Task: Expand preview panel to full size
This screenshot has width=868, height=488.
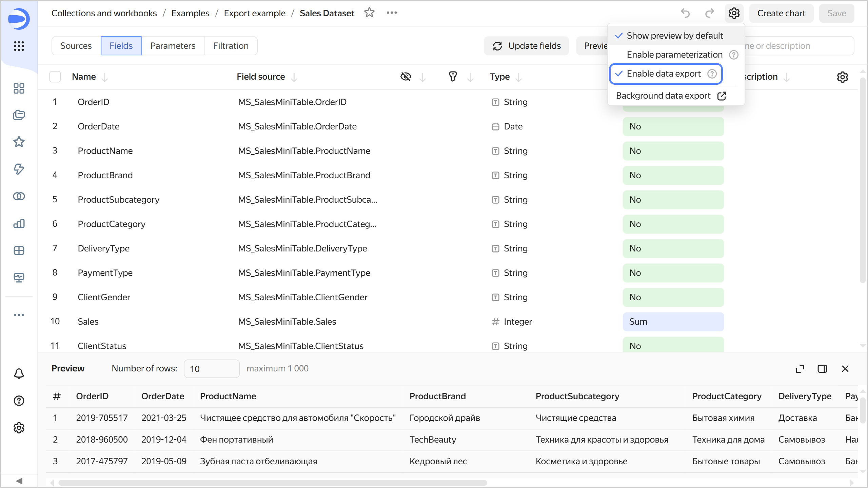Action: (800, 369)
